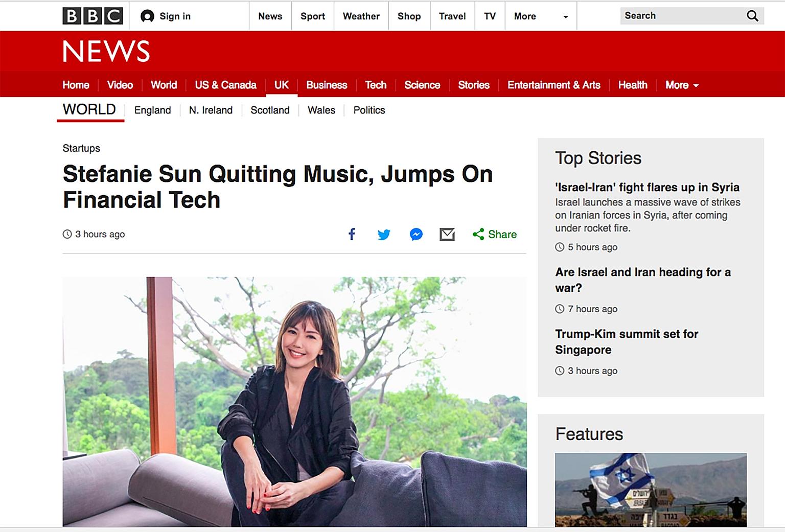
Task: Switch to the UK tab
Action: 282,85
